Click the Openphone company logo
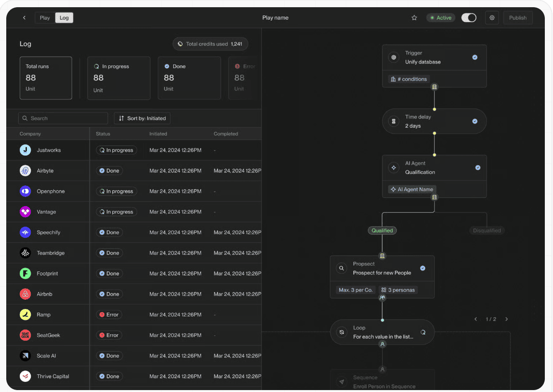This screenshot has width=553, height=392. [x=25, y=191]
